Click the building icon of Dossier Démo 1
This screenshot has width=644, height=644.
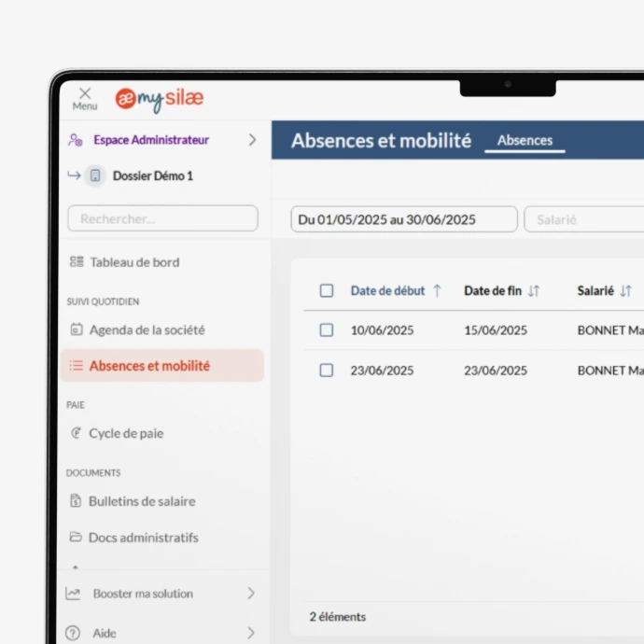click(95, 175)
